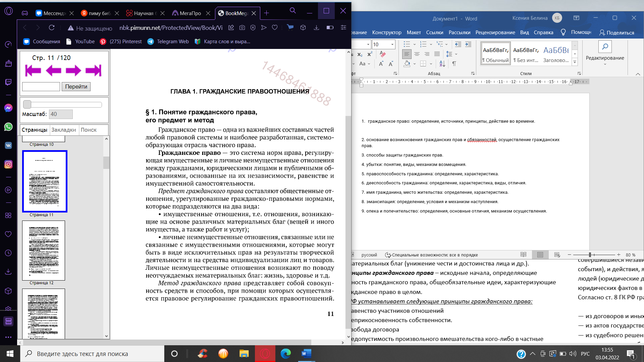Image resolution: width=644 pixels, height=362 pixels.
Task: Toggle justify alignment in Word
Action: tap(437, 54)
